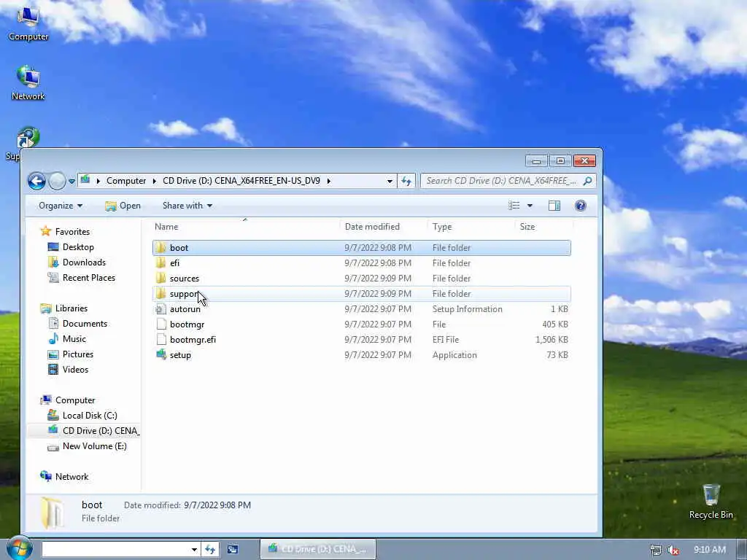Click CD Drive (D:) breadcrumb segment
Viewport: 747px width, 560px height.
click(241, 181)
